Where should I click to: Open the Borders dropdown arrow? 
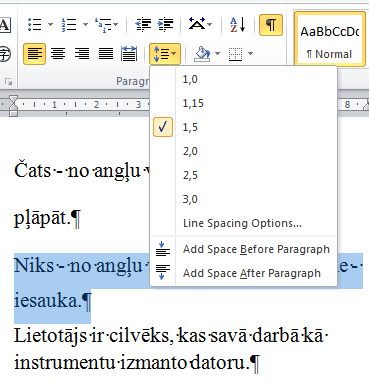251,54
